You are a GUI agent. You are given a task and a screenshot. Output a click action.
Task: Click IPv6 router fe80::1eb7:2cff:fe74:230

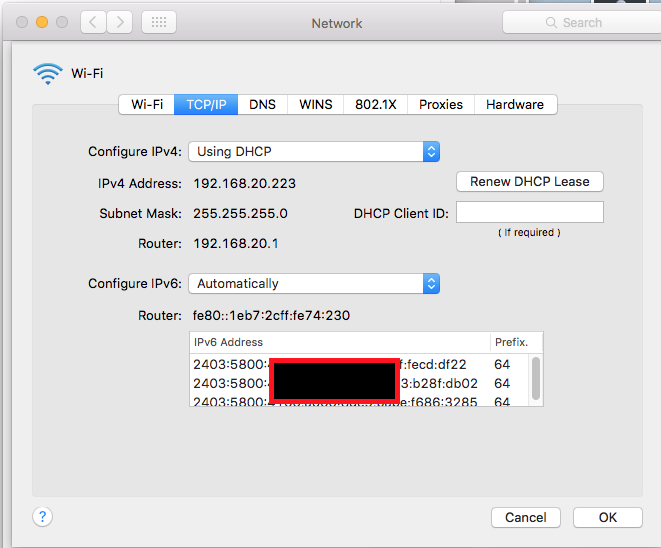271,316
